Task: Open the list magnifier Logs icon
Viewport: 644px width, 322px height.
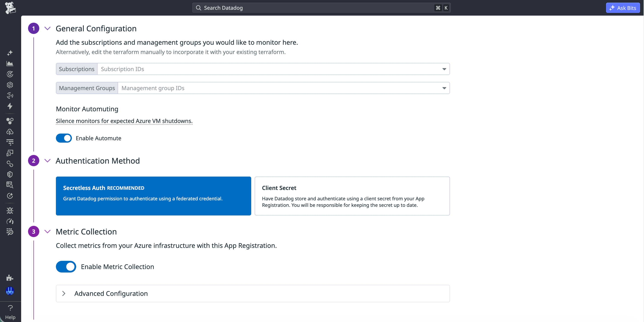Action: 10,232
